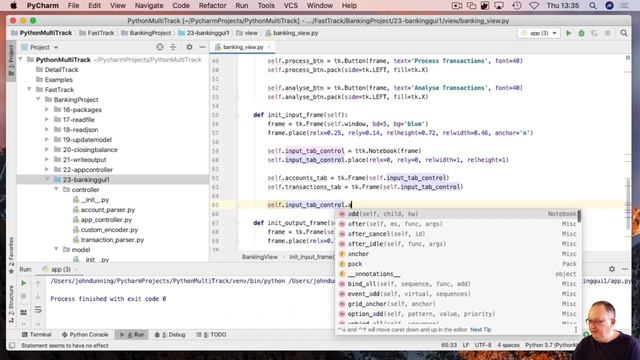Switch to the Terminal tool tab
Viewport: 640px width, 360px height.
(37, 335)
